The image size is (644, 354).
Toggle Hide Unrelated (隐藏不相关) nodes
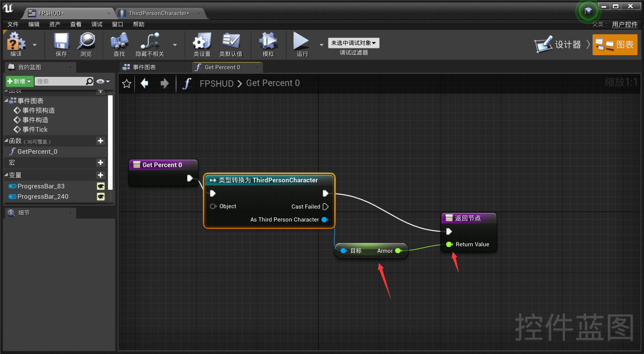(150, 42)
